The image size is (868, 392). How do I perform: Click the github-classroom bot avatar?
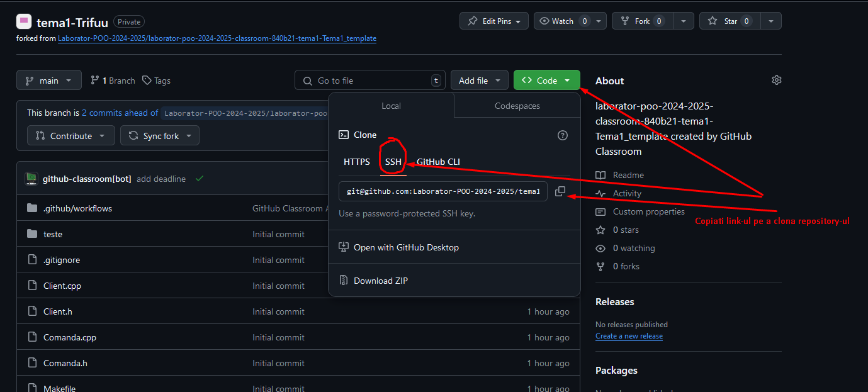[x=31, y=179]
